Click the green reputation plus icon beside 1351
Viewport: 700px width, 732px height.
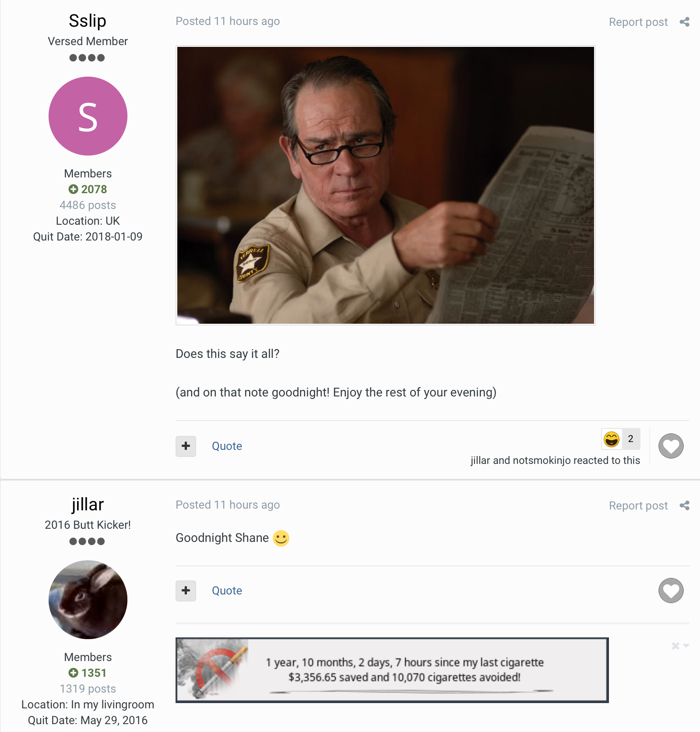73,673
